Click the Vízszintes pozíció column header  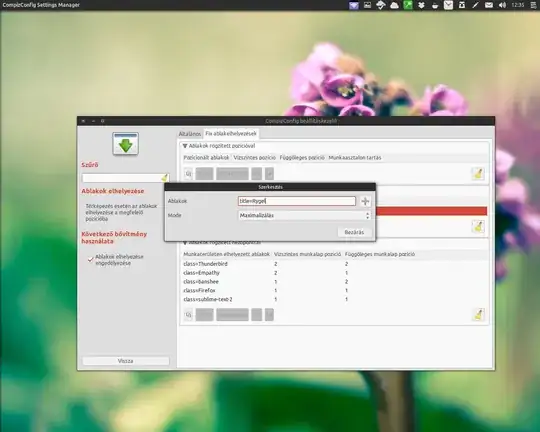pyautogui.click(x=255, y=157)
